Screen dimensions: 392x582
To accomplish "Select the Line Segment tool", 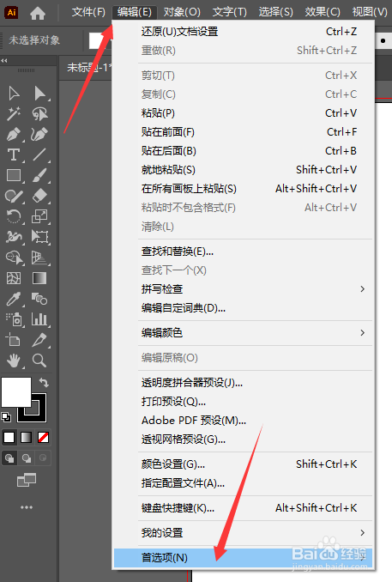I will click(x=39, y=155).
